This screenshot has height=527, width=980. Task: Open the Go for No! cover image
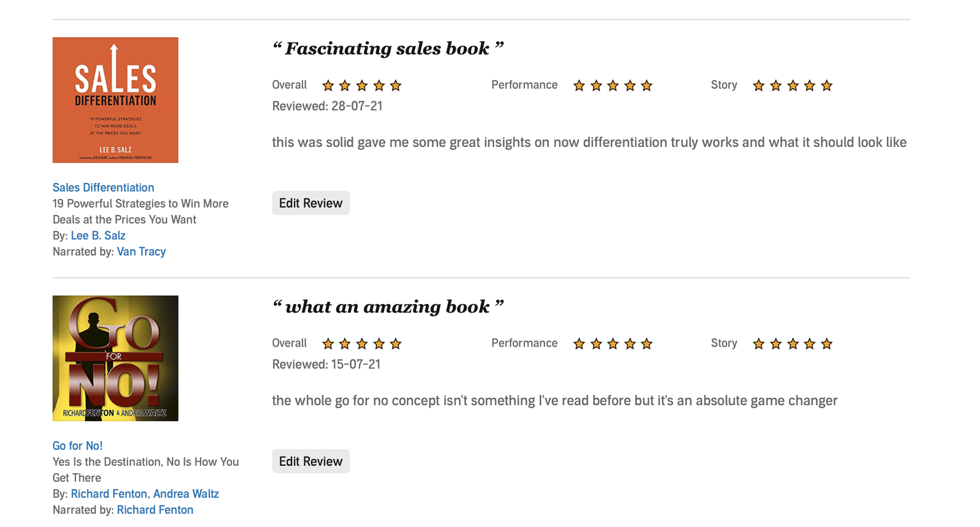pyautogui.click(x=115, y=358)
